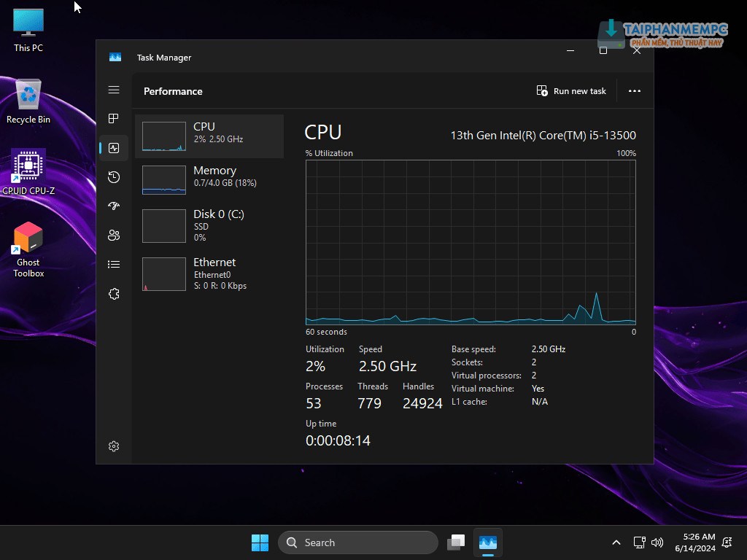Screen dimensions: 747x560
Task: Open the Startup apps page icon
Action: pos(114,206)
